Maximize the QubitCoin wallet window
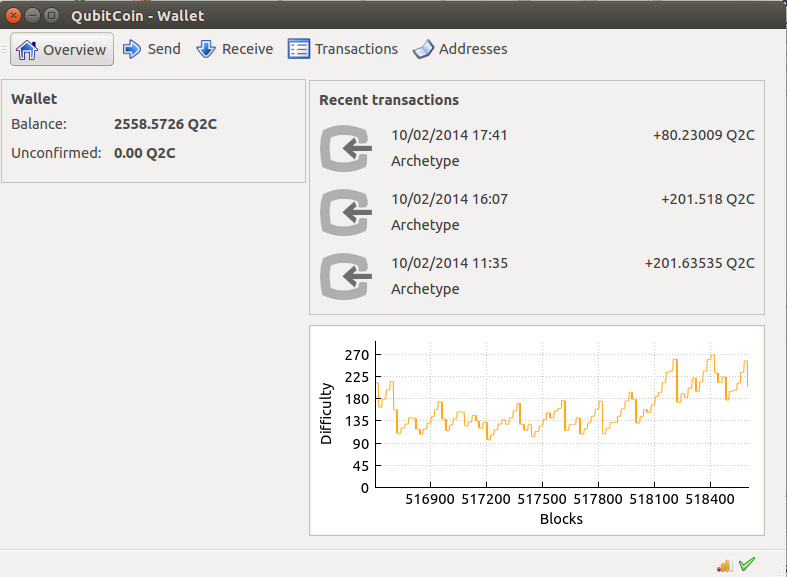The image size is (787, 577). point(51,16)
